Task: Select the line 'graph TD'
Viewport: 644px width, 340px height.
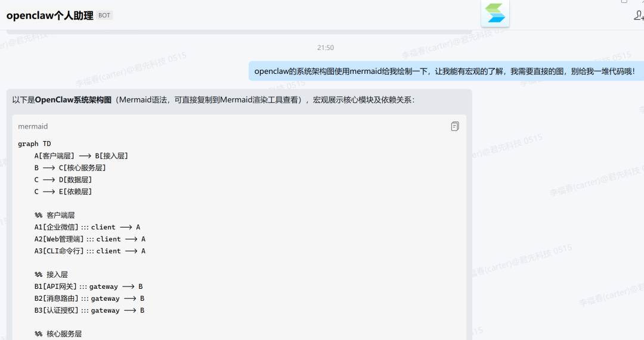Action: point(35,144)
